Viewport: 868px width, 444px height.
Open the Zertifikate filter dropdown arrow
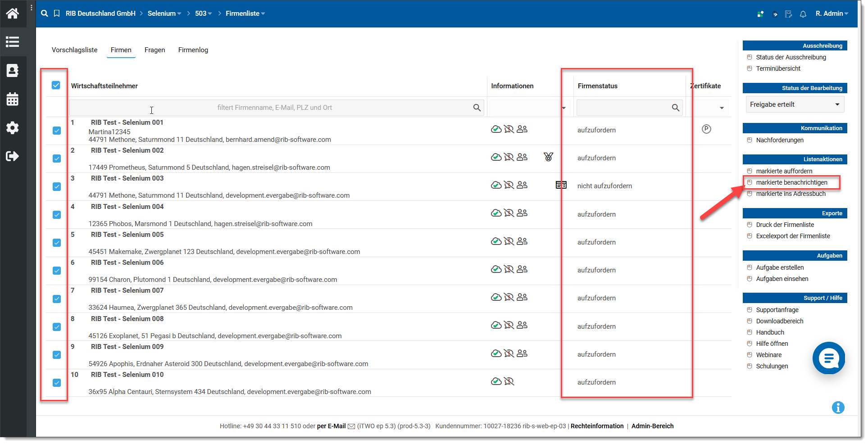coord(722,108)
